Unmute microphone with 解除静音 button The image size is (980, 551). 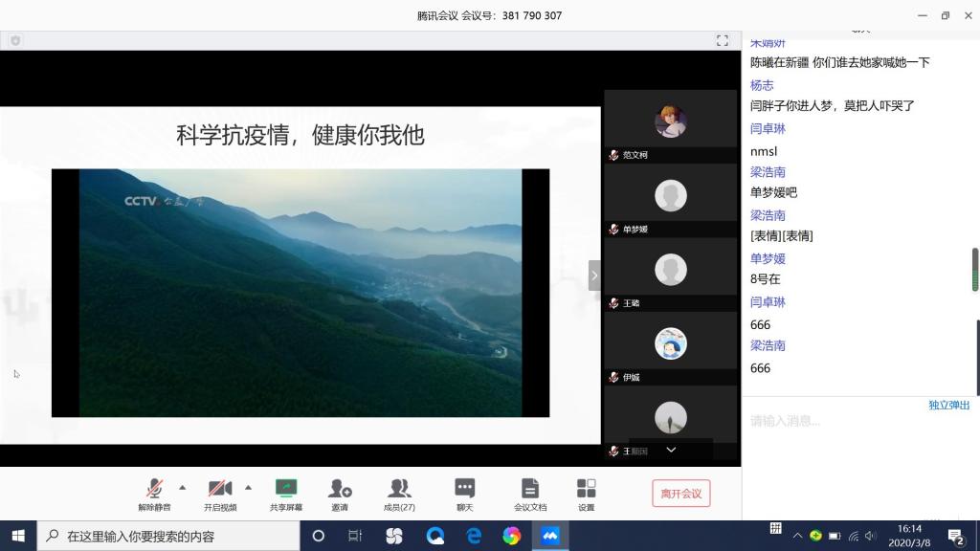[154, 493]
